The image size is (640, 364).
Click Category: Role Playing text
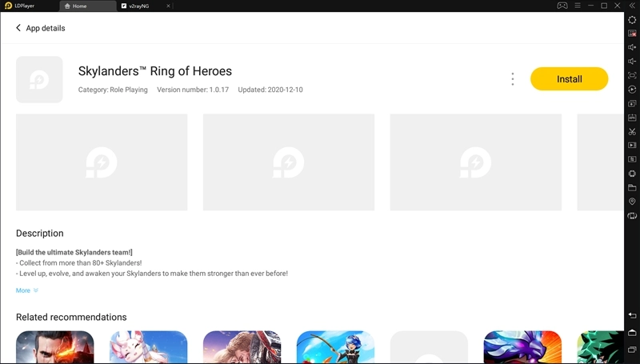click(113, 90)
